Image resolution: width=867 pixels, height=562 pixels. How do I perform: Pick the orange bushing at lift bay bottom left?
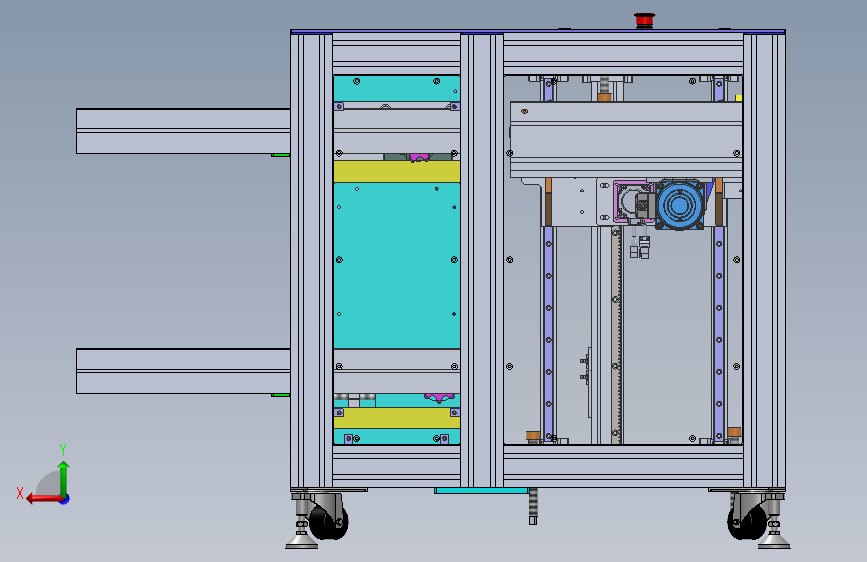coord(533,436)
